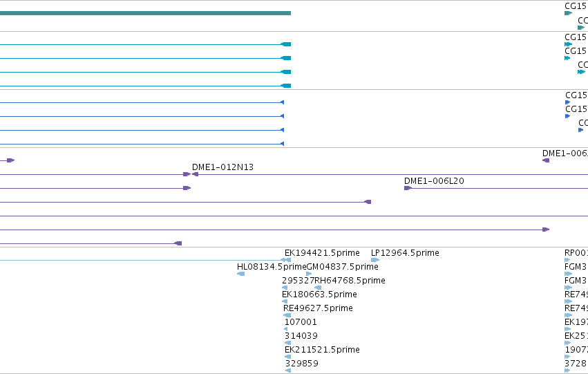Click the arrow glyph under RE49627.5prime
Screen dimensions: 588x374
point(287,315)
